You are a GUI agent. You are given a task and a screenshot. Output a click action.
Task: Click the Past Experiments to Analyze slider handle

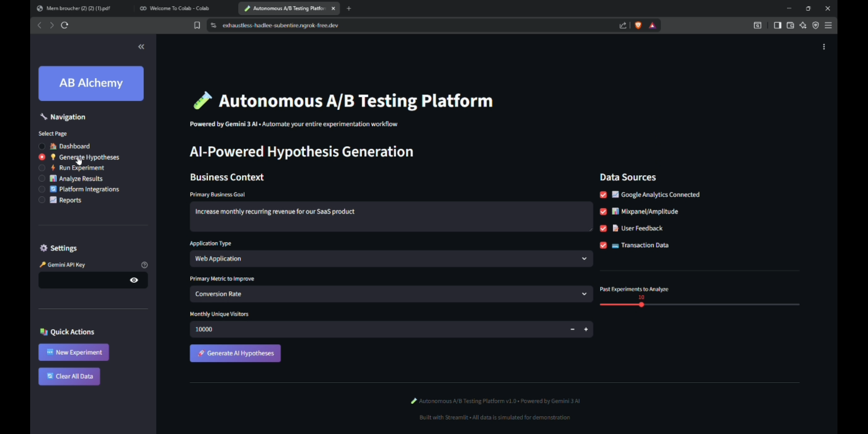(641, 305)
